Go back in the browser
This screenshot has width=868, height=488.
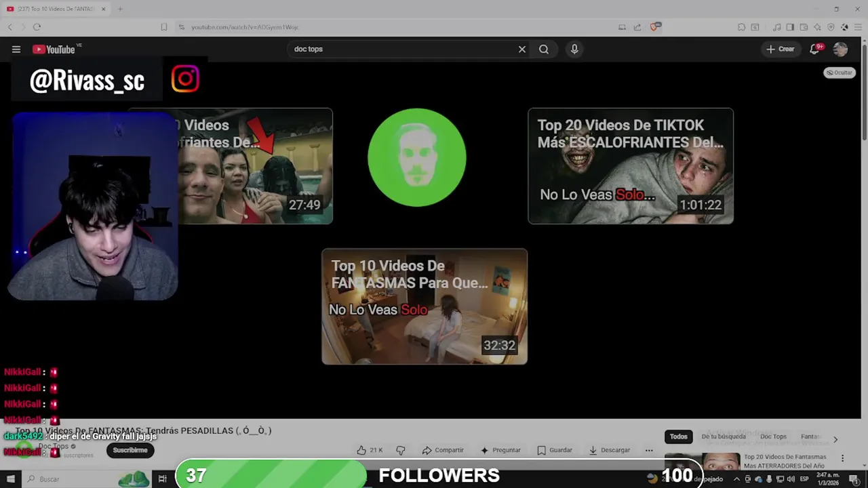[9, 27]
